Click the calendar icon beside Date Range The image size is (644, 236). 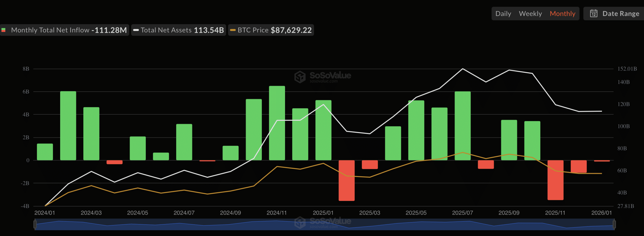click(594, 14)
